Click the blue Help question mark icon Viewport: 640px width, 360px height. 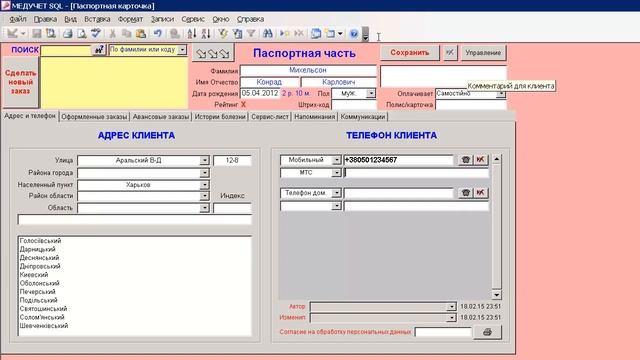click(x=354, y=33)
